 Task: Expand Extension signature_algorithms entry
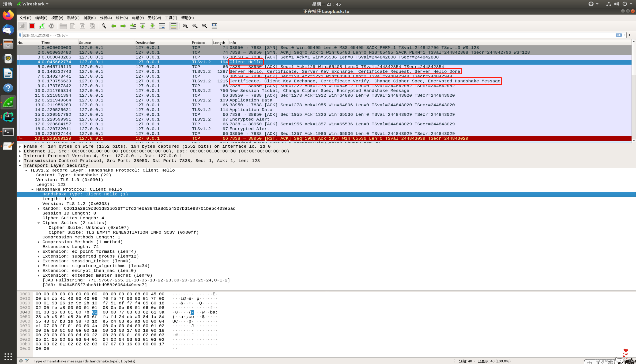(39, 266)
